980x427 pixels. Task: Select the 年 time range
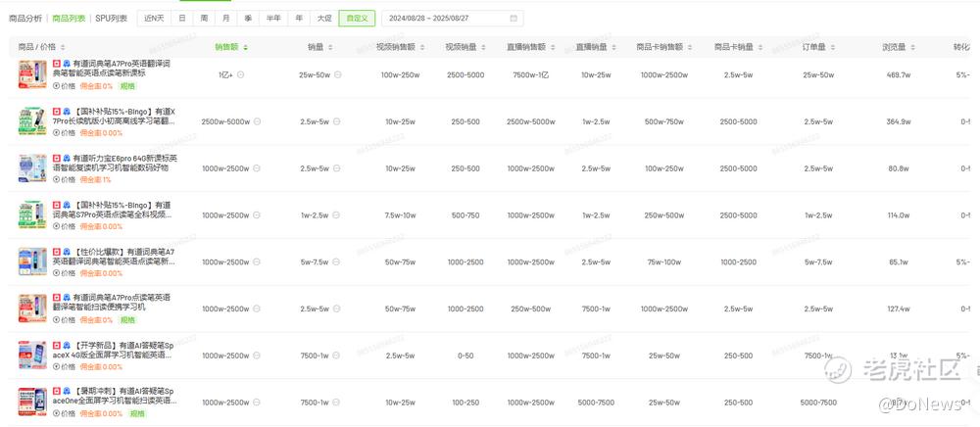coord(299,19)
